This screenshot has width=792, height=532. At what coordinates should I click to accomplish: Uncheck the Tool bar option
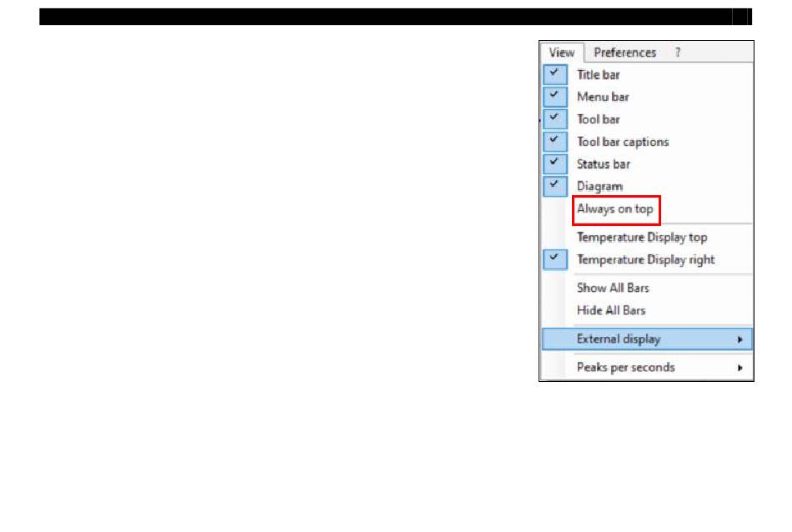(647, 119)
